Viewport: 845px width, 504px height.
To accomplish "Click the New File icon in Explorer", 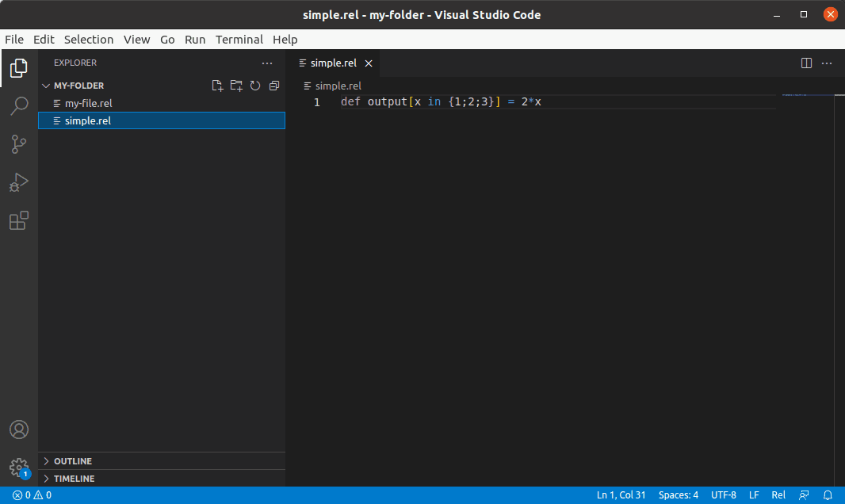I will tap(217, 86).
